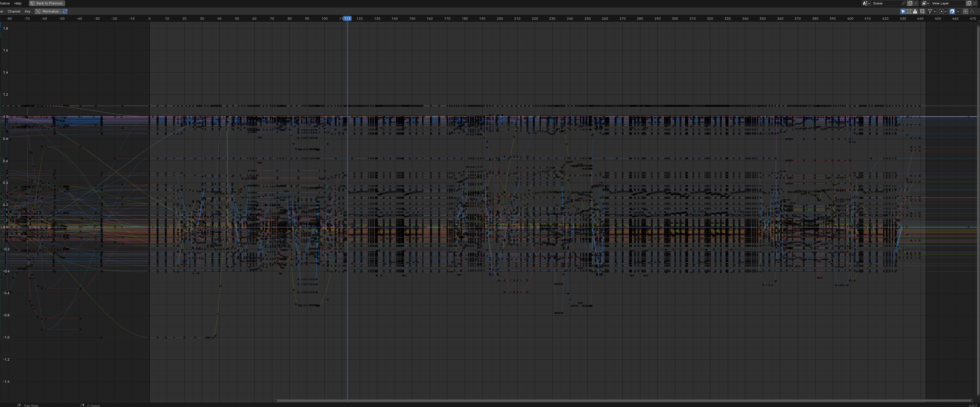Open the Channel menu
This screenshot has width=980, height=407.
point(14,11)
